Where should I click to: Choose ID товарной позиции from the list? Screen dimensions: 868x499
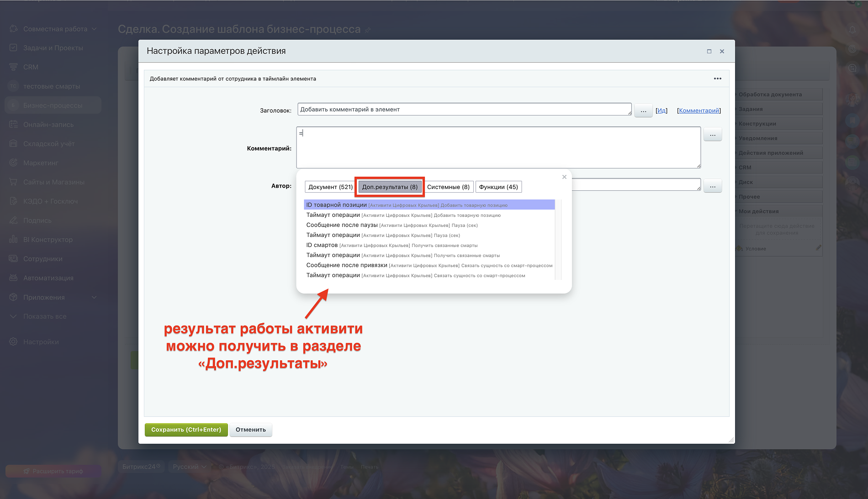point(336,205)
